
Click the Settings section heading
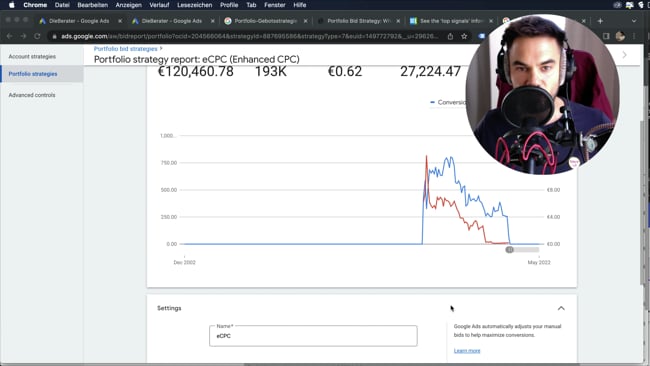coord(169,308)
